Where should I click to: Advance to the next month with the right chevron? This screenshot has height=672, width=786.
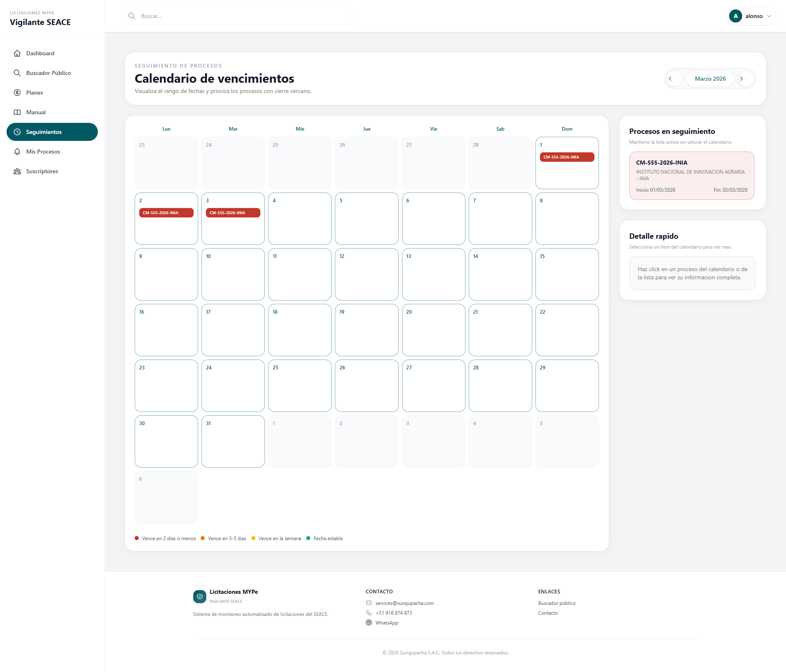pyautogui.click(x=742, y=78)
